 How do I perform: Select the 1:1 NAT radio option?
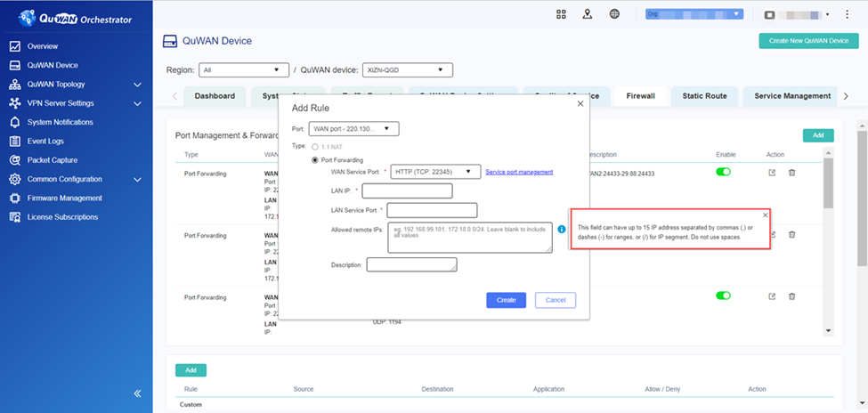tap(315, 147)
